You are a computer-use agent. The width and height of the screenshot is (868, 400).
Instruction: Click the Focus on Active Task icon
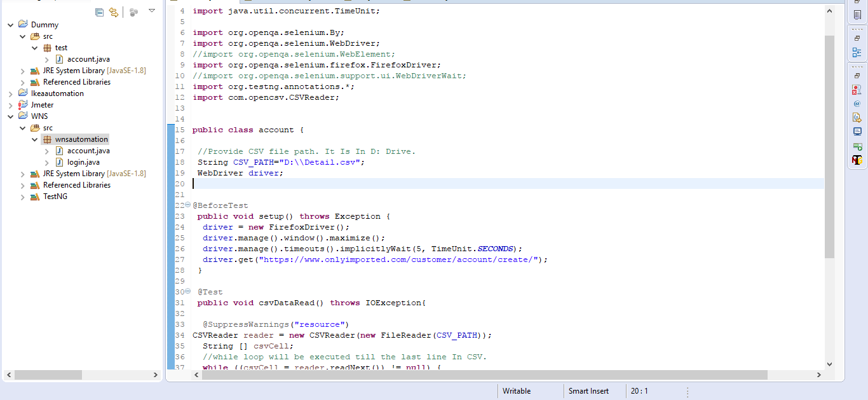click(133, 11)
